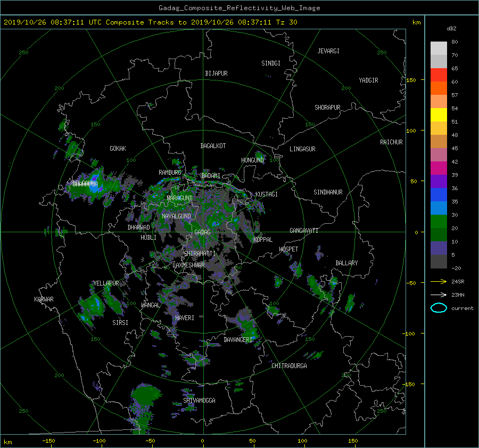Click the RAMDURG city label

(170, 173)
